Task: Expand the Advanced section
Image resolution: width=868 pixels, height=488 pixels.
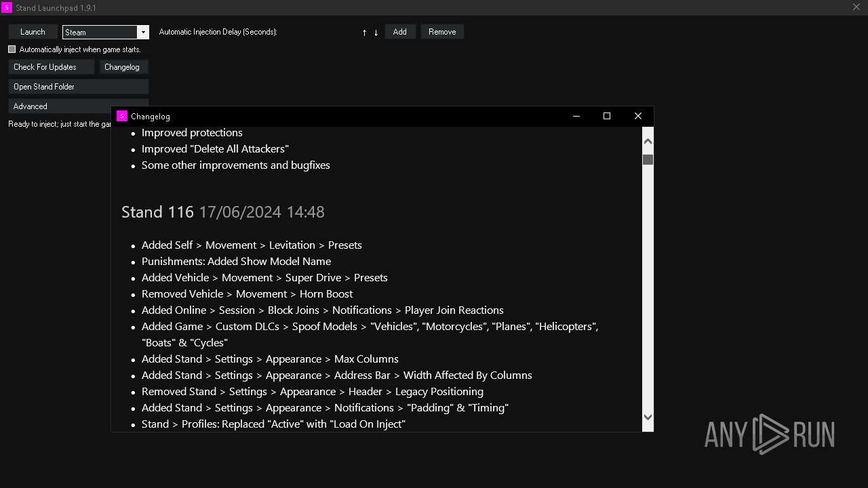Action: (60, 106)
